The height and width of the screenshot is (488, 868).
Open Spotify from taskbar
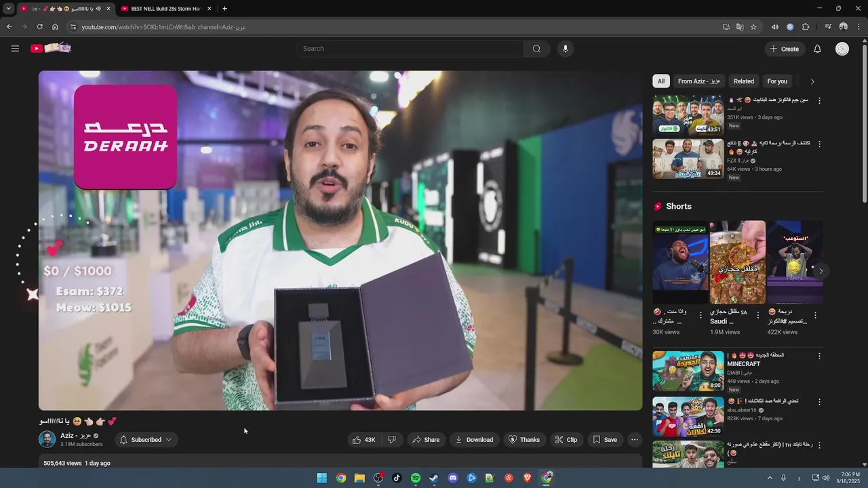416,478
